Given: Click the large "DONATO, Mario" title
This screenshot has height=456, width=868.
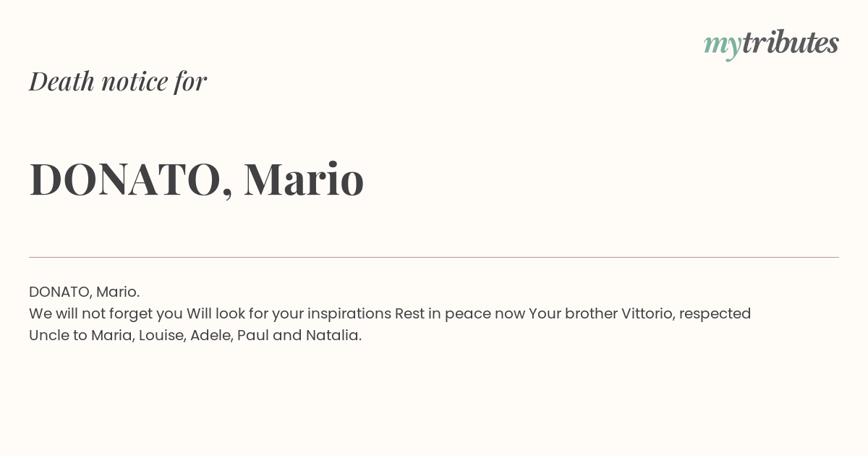Looking at the screenshot, I should 197,180.
